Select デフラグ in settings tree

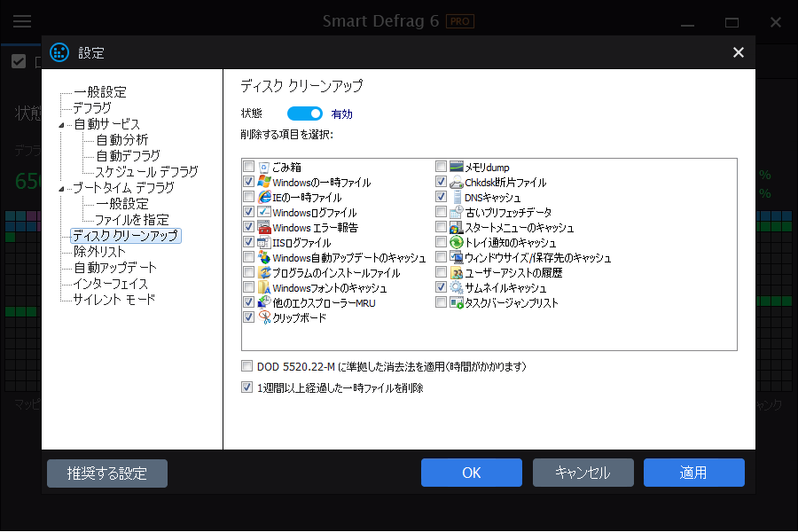(x=92, y=108)
